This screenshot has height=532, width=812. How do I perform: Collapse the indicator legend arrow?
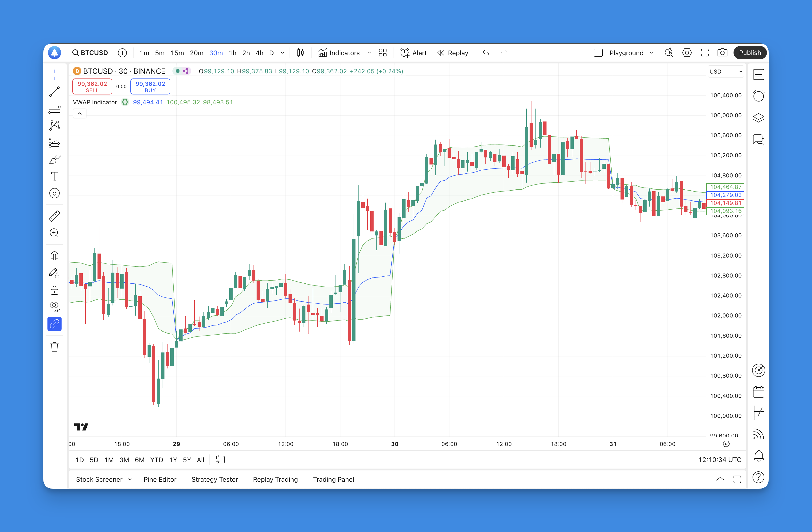(79, 114)
